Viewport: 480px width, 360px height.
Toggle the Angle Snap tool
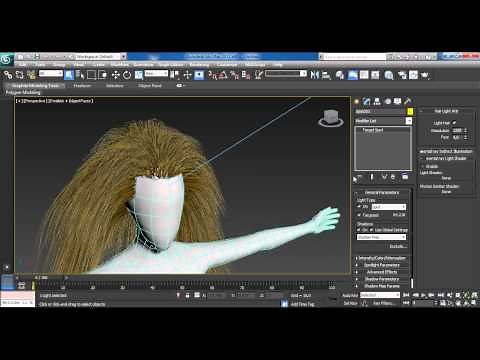[x=223, y=75]
